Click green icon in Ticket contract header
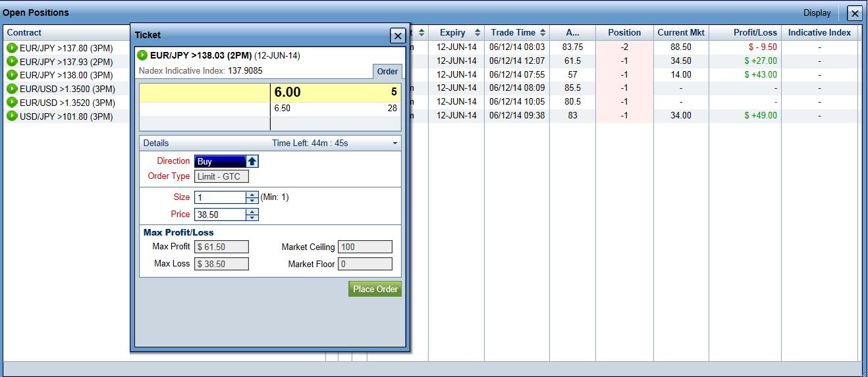This screenshot has height=377, width=868. [x=142, y=55]
